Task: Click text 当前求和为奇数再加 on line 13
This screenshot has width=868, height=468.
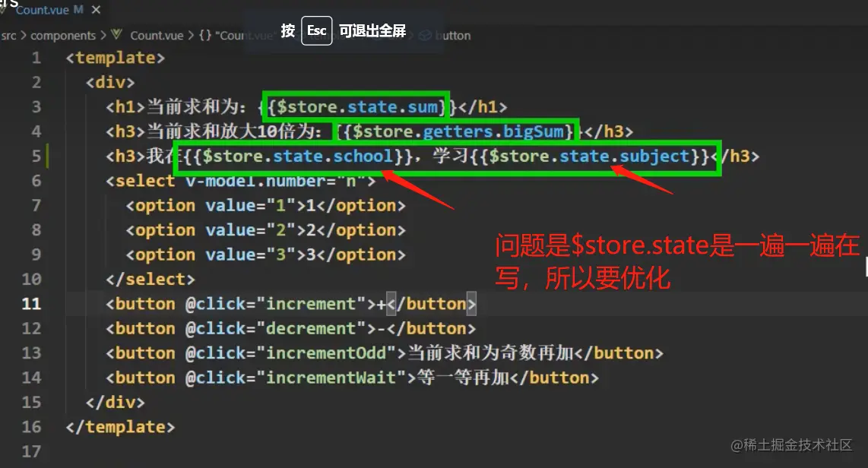Action: pos(490,353)
